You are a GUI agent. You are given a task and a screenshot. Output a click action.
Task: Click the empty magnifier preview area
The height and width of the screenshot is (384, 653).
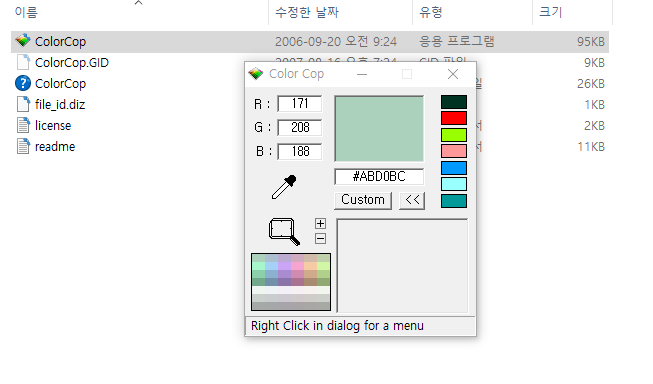point(402,266)
